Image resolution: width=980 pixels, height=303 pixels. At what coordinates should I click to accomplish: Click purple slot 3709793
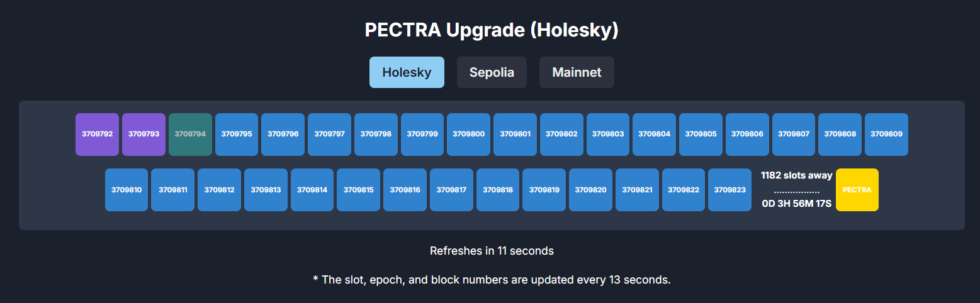tap(144, 135)
